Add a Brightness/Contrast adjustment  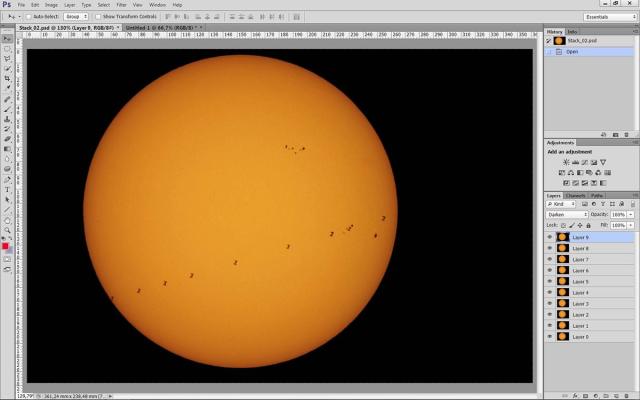tap(566, 161)
